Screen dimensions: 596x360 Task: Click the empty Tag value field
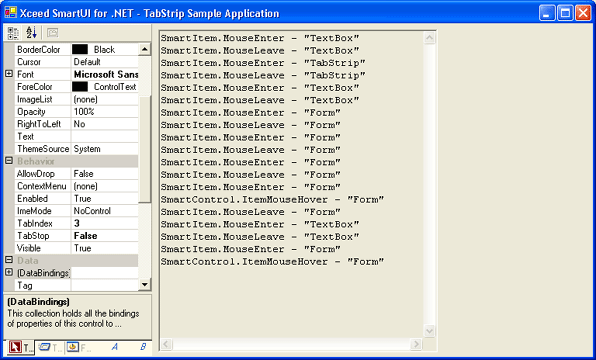(105, 285)
